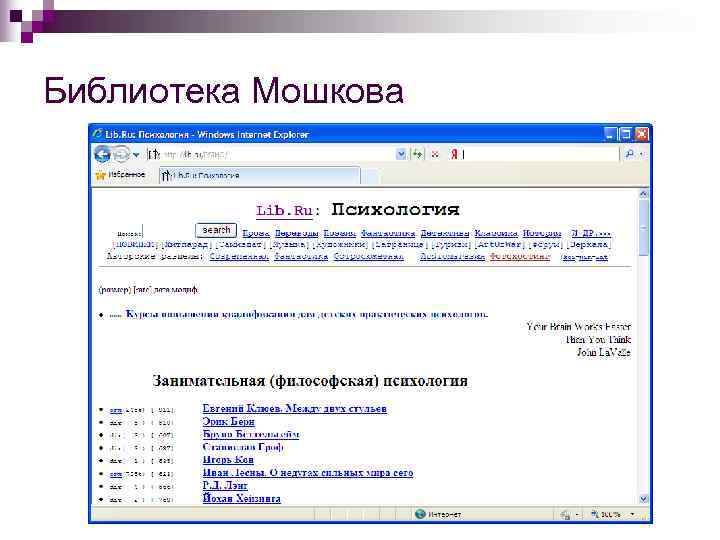
Task: Open the Поэзия section link
Action: 339,233
